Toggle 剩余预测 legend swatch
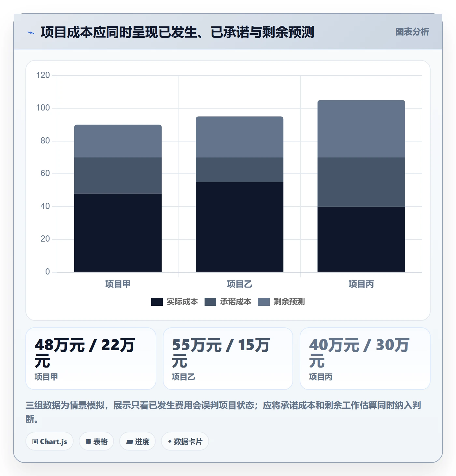 coord(264,302)
